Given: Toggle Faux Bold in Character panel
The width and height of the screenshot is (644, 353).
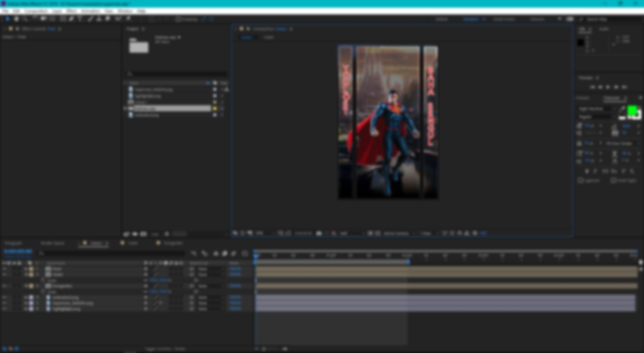Looking at the screenshot, I should tap(587, 171).
